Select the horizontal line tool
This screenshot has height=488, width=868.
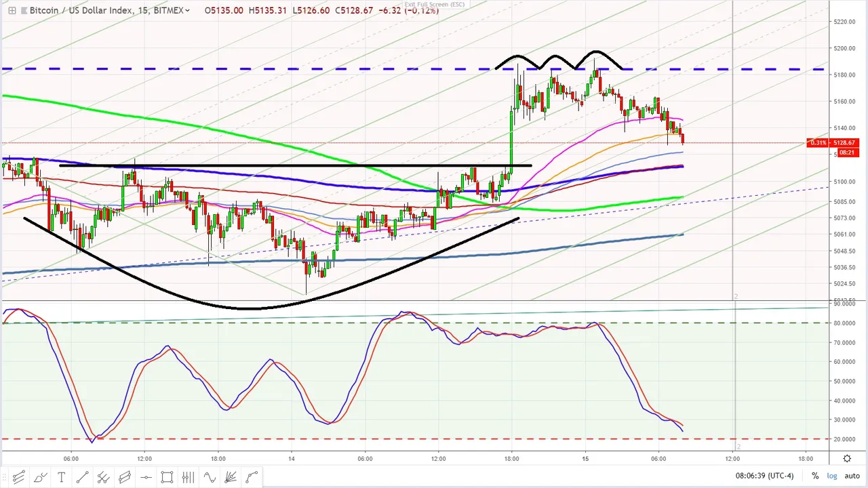click(x=146, y=477)
